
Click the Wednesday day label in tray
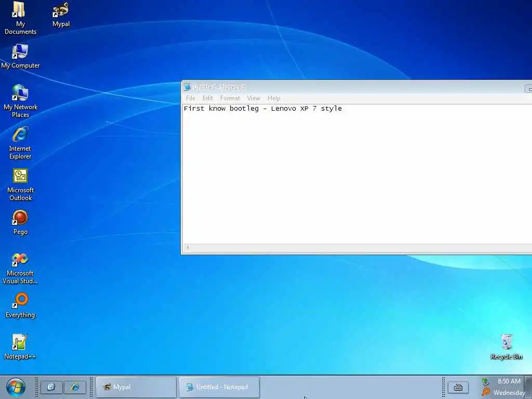[509, 393]
